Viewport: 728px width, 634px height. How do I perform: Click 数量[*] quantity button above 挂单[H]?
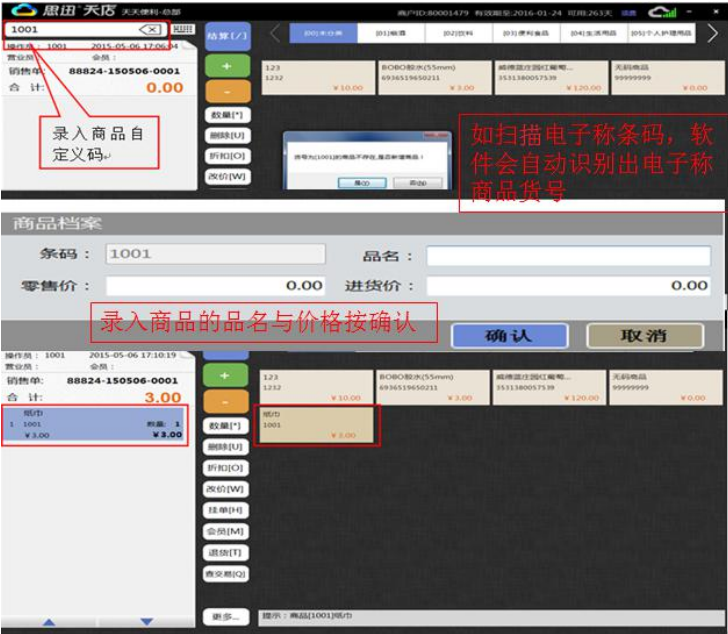point(226,426)
